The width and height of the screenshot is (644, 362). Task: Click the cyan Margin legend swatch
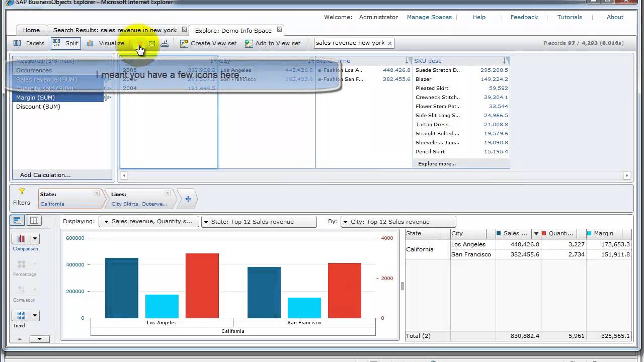(589, 233)
